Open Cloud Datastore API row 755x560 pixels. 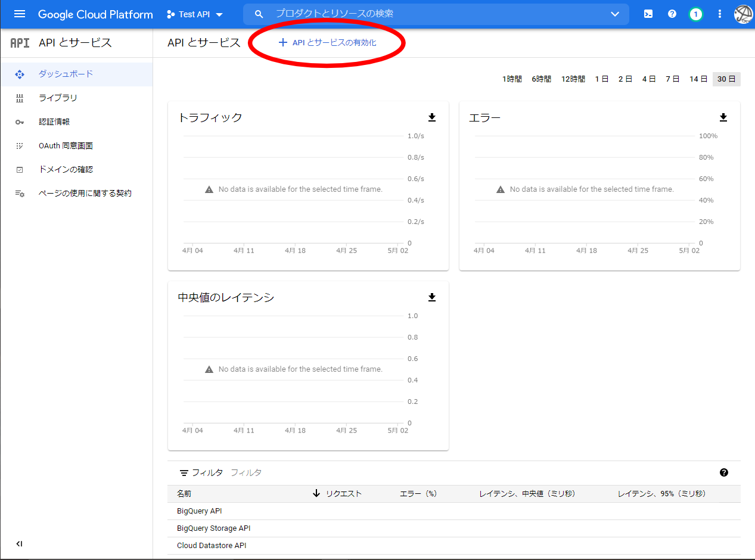tap(454, 546)
